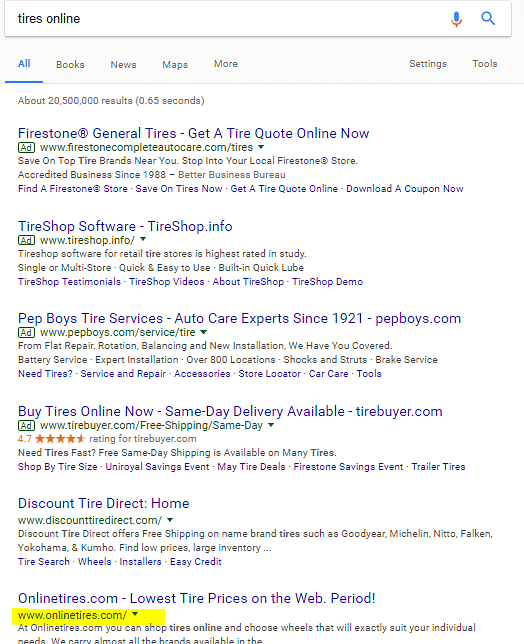Open Onlinetires.com Lowest Tire Prices result
Screen dimensions: 524x644
(x=196, y=598)
